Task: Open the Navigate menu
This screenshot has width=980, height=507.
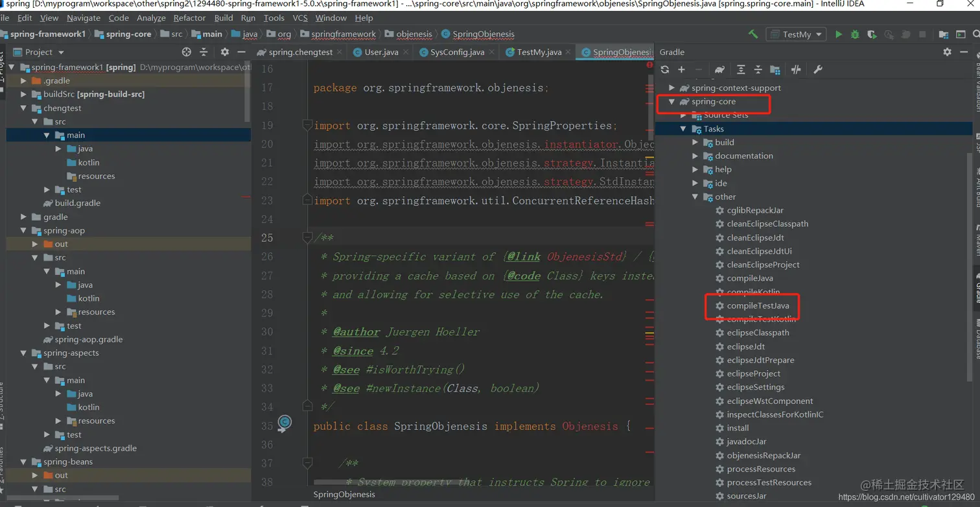Action: [84, 18]
